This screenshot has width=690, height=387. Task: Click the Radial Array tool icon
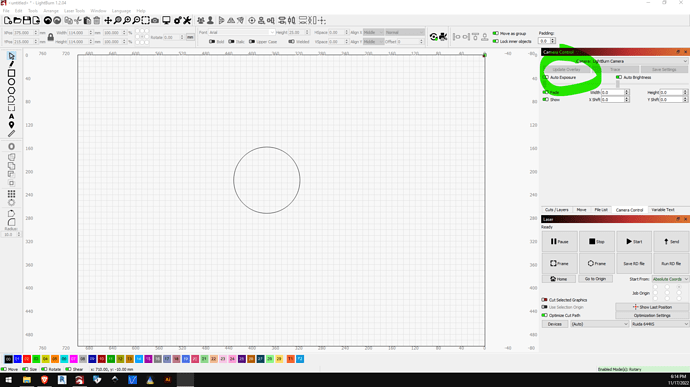(x=11, y=203)
